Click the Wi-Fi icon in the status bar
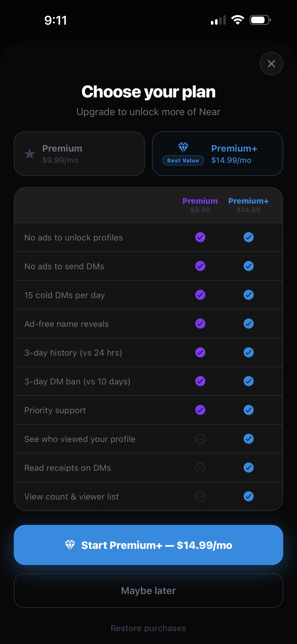 (x=237, y=20)
